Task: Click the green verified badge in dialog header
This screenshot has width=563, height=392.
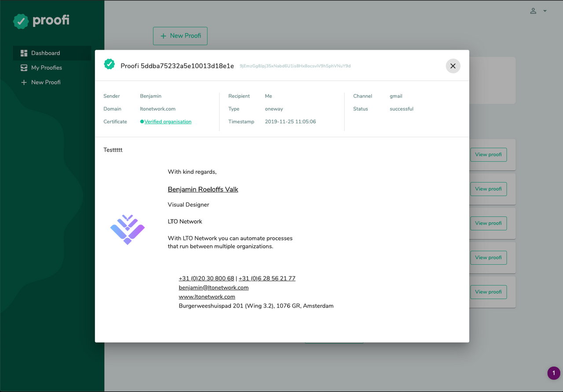Action: pyautogui.click(x=109, y=64)
